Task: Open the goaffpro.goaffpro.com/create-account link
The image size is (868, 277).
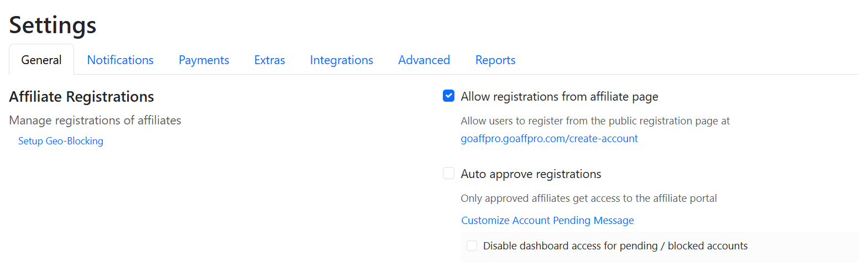Action: click(x=549, y=138)
